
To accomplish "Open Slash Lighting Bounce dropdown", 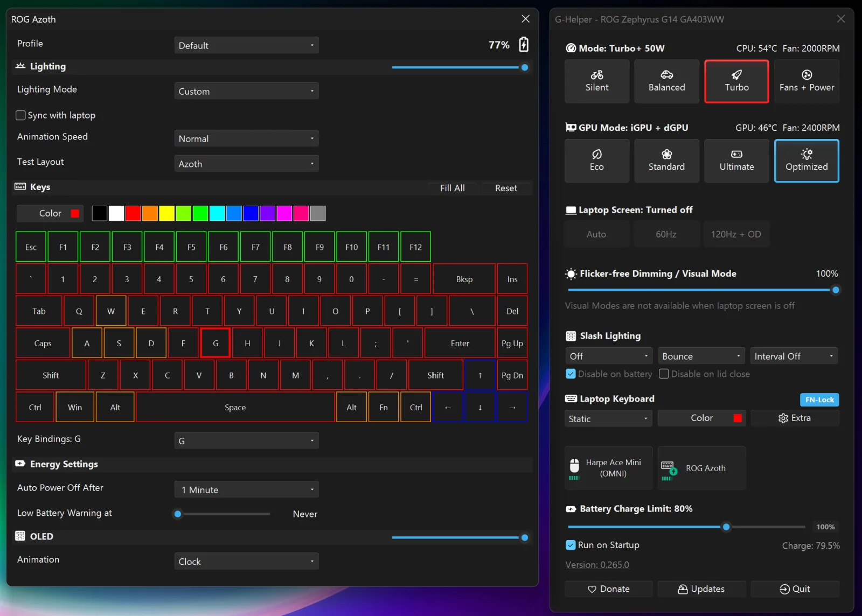I will 701,356.
